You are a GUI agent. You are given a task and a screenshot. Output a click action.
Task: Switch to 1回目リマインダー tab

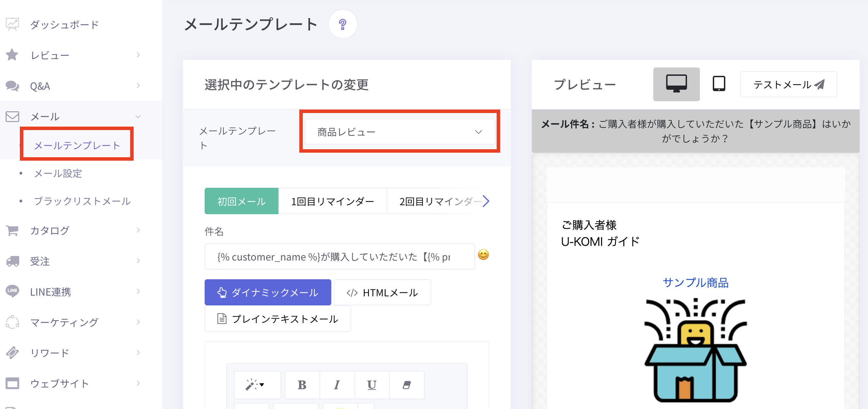tap(332, 201)
